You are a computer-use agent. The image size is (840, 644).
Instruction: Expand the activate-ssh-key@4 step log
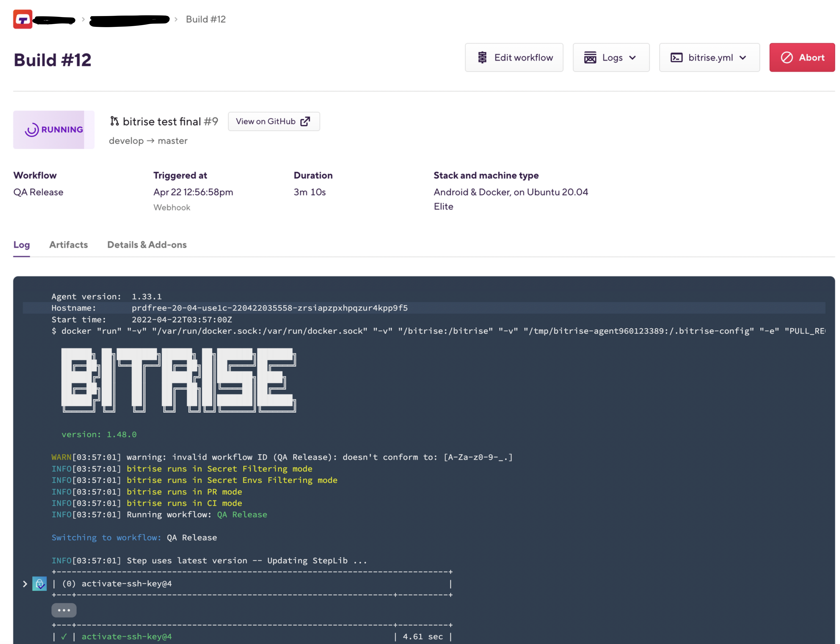(x=25, y=584)
